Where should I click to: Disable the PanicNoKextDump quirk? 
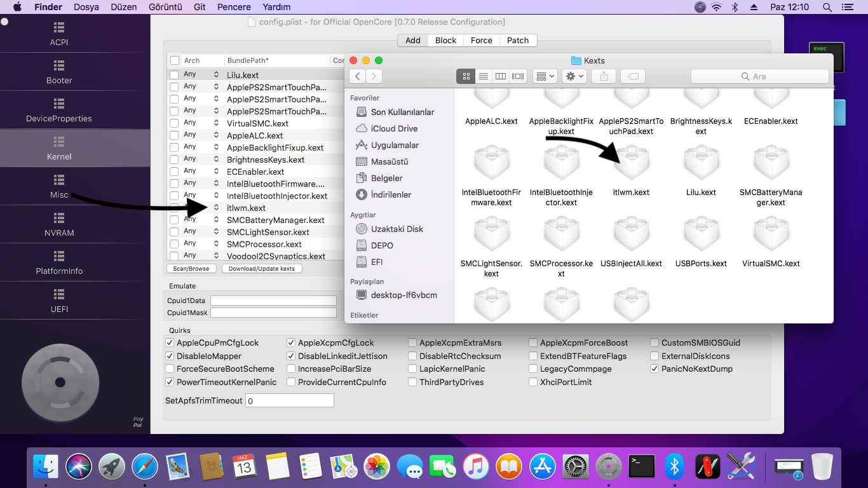[655, 369]
